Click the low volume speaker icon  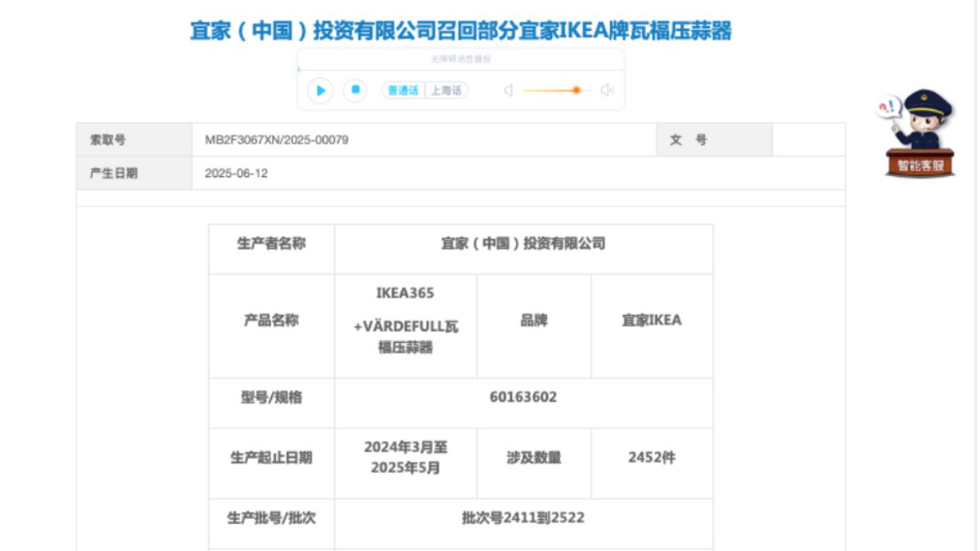coord(507,91)
